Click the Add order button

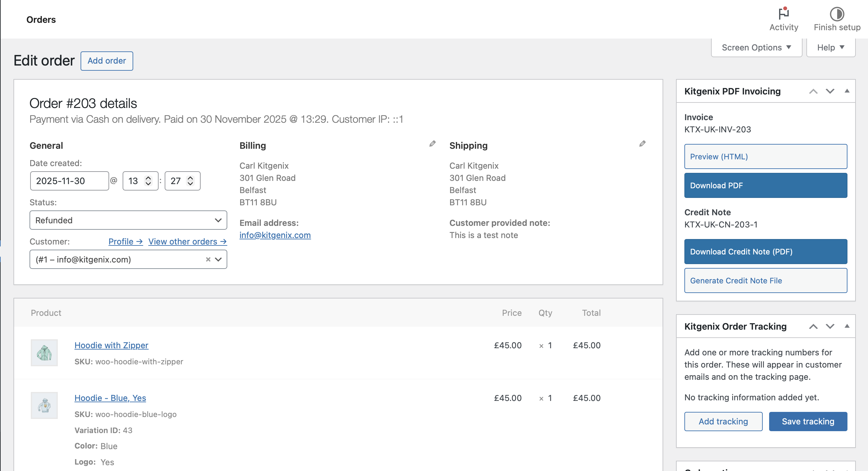pos(107,61)
